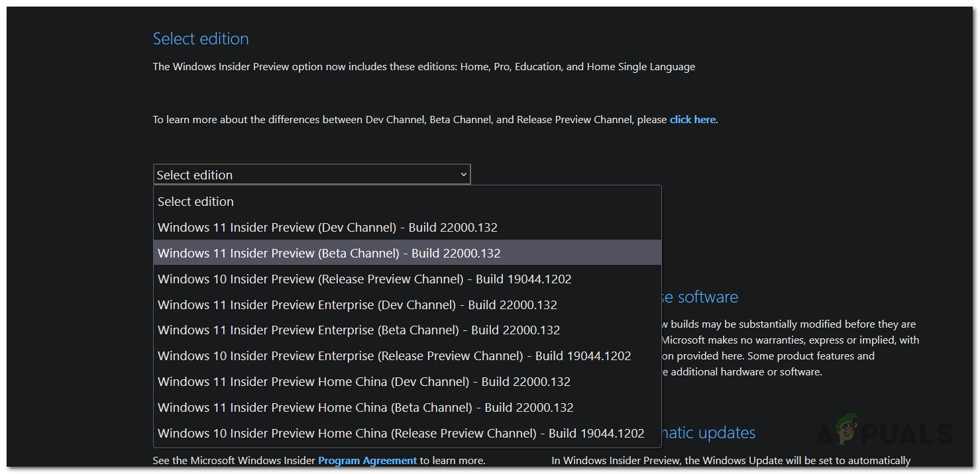
Task: Pick Windows 10 Home China (Release Preview Channel)
Action: point(401,433)
